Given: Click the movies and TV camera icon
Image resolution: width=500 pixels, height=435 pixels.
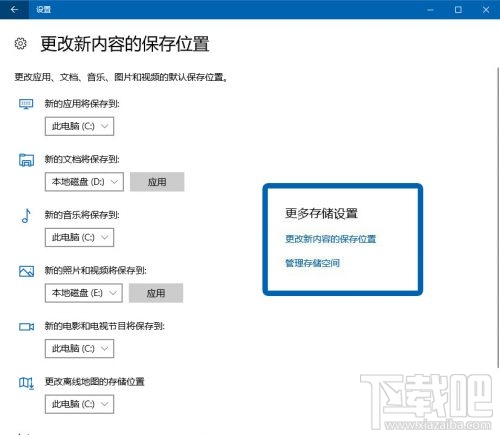Looking at the screenshot, I should [x=26, y=327].
